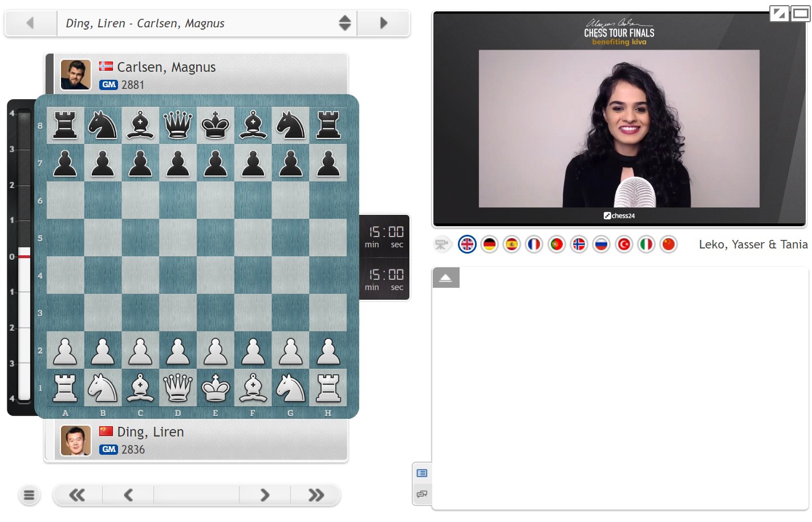Click White's 15:00 clock
The width and height of the screenshot is (812, 522).
[385, 279]
